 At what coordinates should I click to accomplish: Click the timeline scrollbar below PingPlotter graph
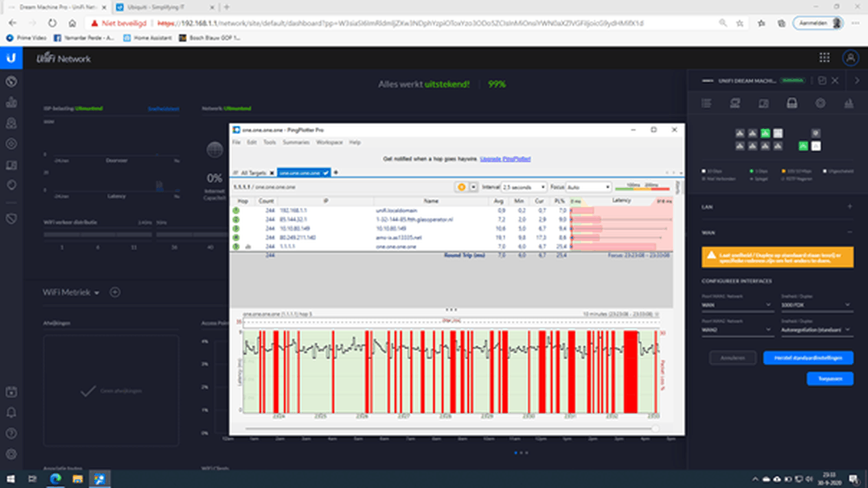point(451,429)
